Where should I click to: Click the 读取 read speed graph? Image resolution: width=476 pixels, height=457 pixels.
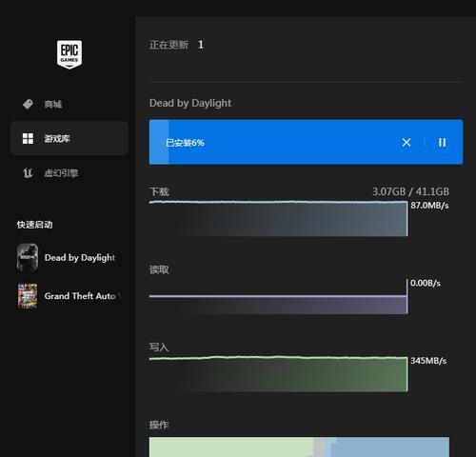(279, 297)
